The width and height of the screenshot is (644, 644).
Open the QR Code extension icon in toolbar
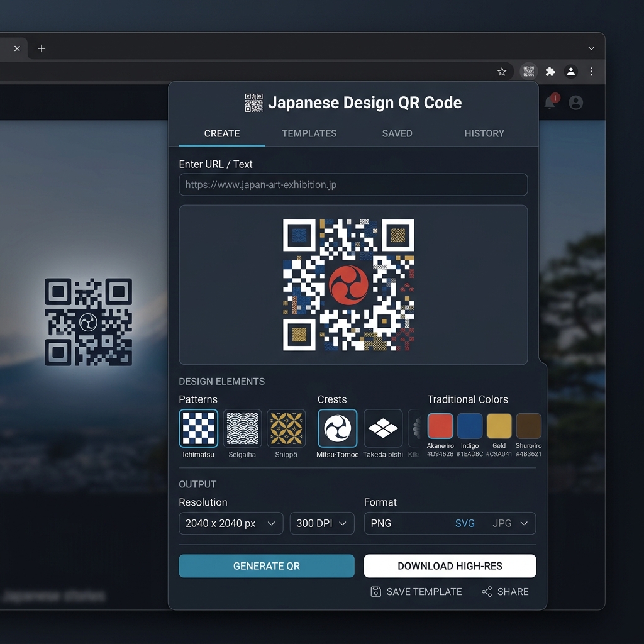(x=528, y=72)
